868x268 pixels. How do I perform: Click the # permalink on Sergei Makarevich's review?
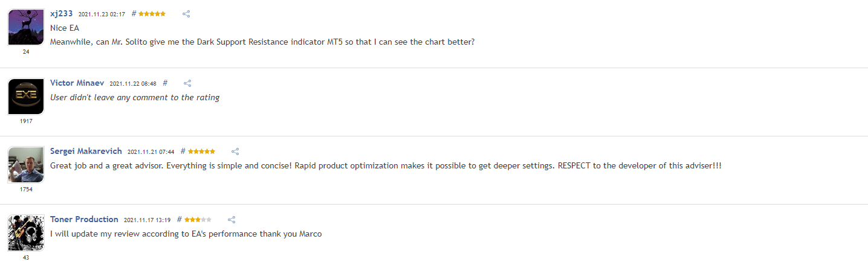point(183,151)
